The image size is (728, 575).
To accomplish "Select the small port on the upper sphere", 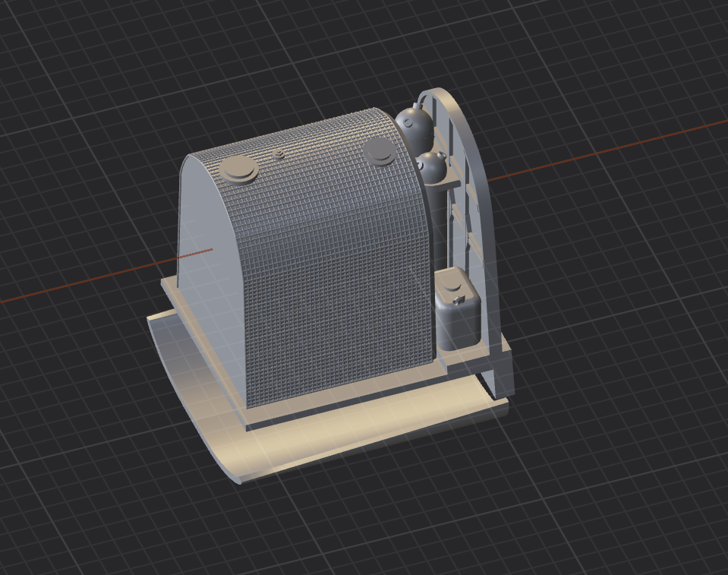I will [408, 122].
